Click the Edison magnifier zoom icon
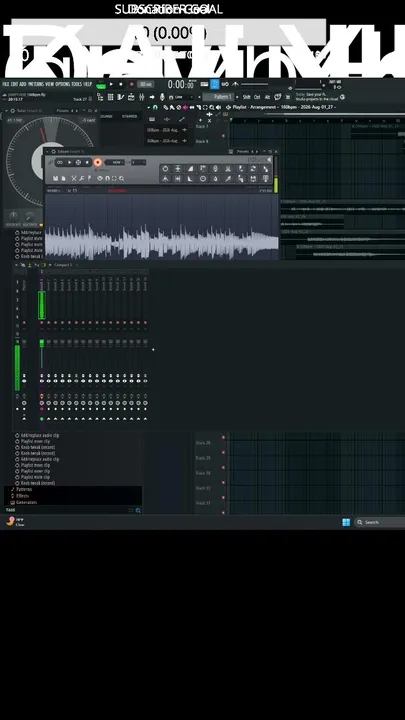Viewport: 405px width, 720px height. 122,178
